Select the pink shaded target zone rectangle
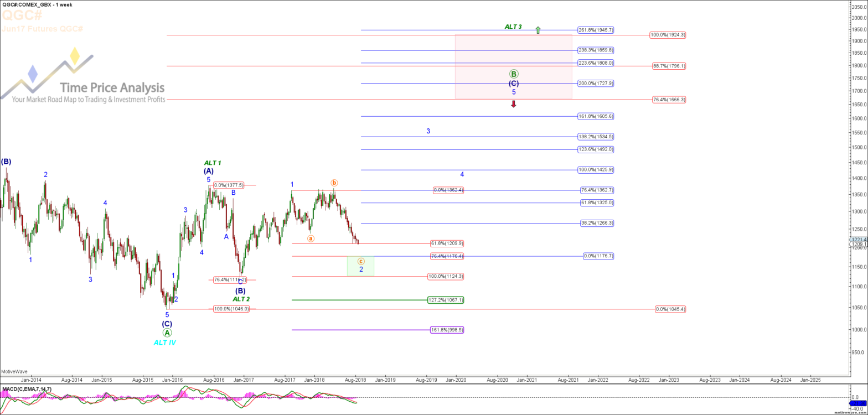Image resolution: width=868 pixels, height=415 pixels. pos(513,66)
